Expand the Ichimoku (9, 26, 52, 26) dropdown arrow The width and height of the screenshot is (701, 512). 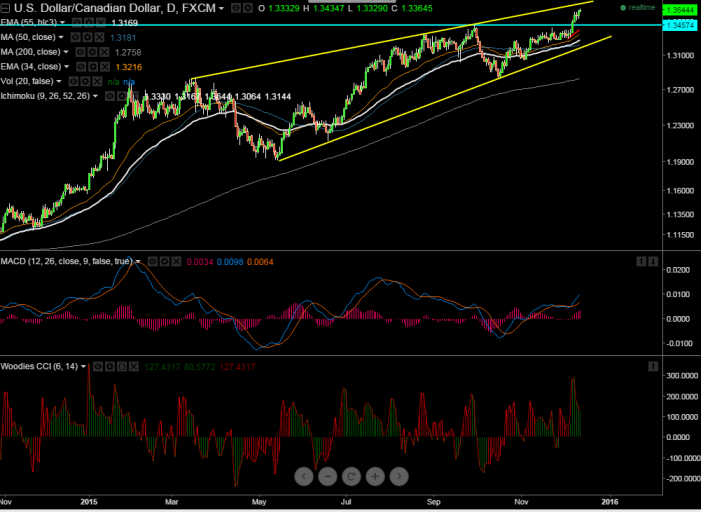[x=95, y=96]
